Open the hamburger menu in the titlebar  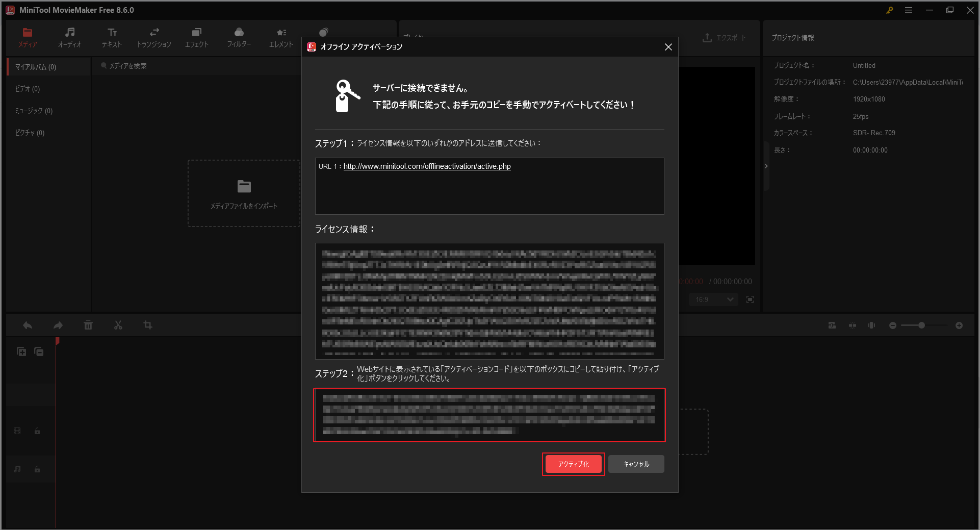(x=909, y=10)
